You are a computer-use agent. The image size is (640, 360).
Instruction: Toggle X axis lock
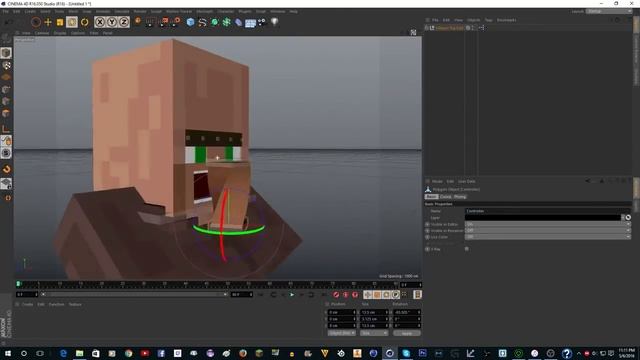[100, 22]
